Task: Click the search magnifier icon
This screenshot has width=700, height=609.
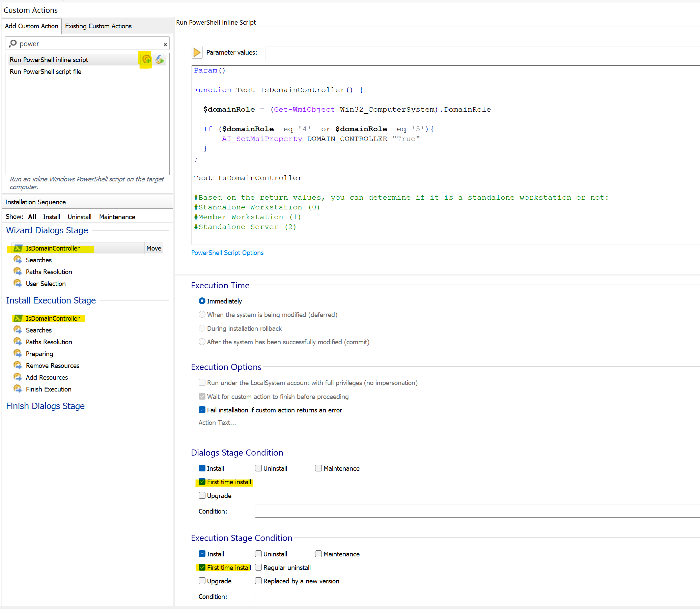Action: [x=13, y=43]
